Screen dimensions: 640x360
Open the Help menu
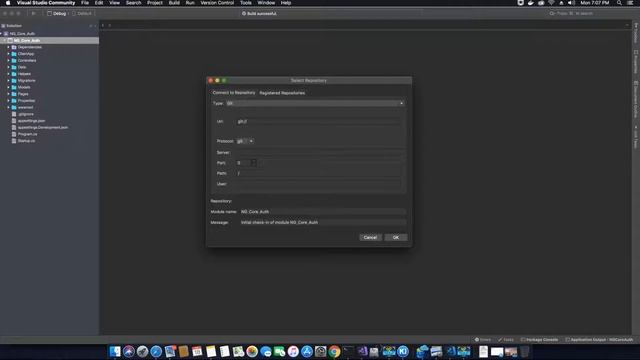tap(286, 3)
